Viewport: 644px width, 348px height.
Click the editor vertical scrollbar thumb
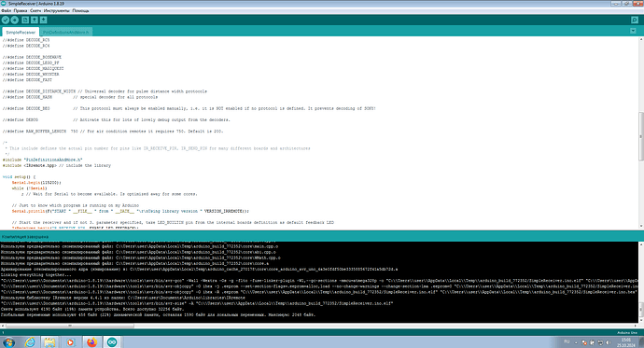coord(641,136)
